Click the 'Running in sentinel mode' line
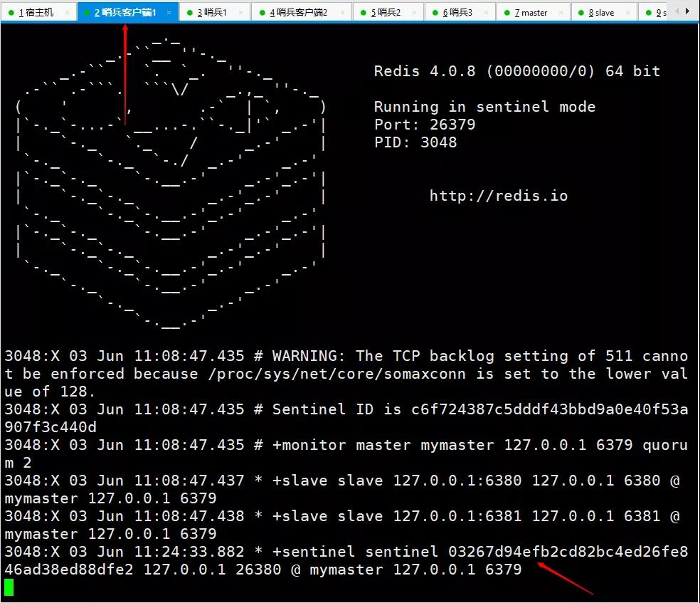This screenshot has width=700, height=603. [x=485, y=107]
